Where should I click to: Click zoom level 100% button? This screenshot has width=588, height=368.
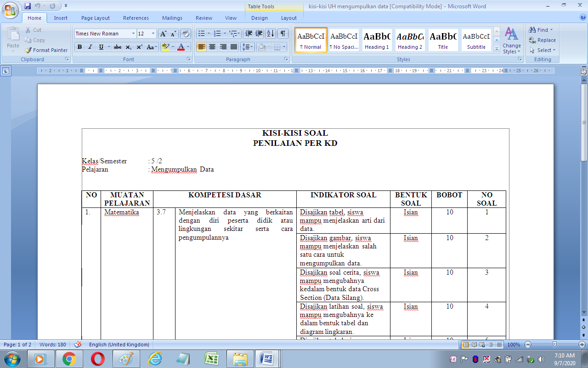(514, 345)
